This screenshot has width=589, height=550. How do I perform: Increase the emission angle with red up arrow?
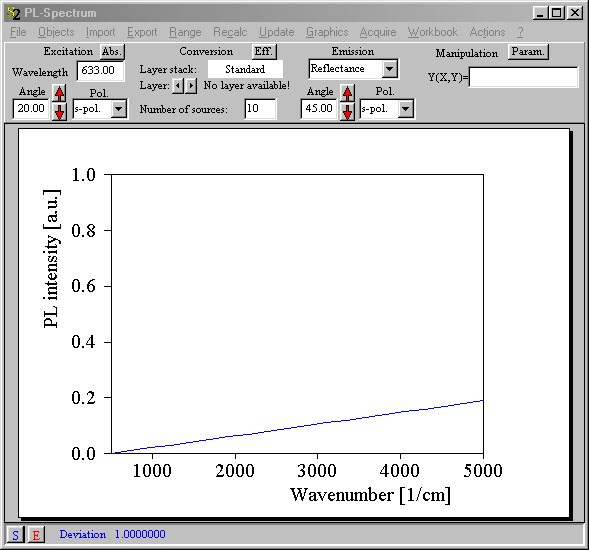tap(347, 93)
